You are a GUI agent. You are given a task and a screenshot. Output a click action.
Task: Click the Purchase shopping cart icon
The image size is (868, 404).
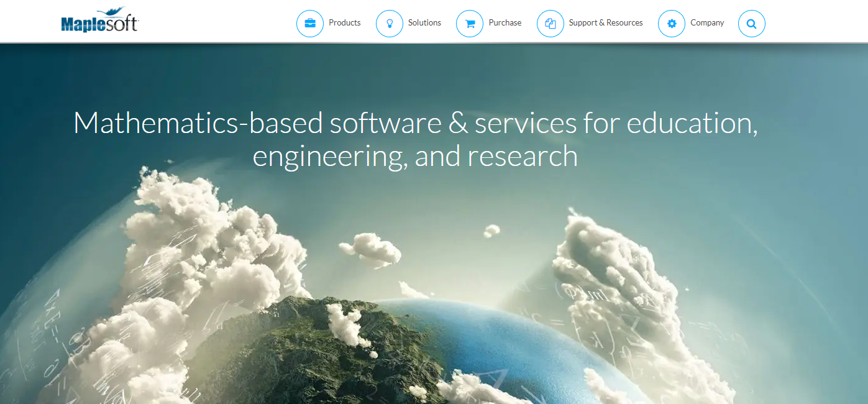point(470,24)
